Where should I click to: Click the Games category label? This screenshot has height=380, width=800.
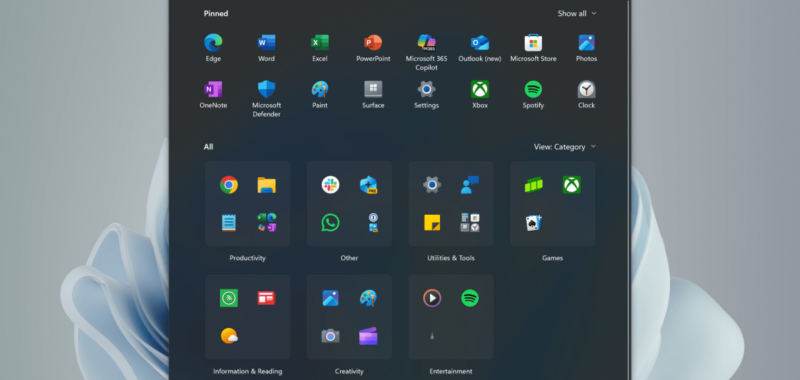(553, 258)
